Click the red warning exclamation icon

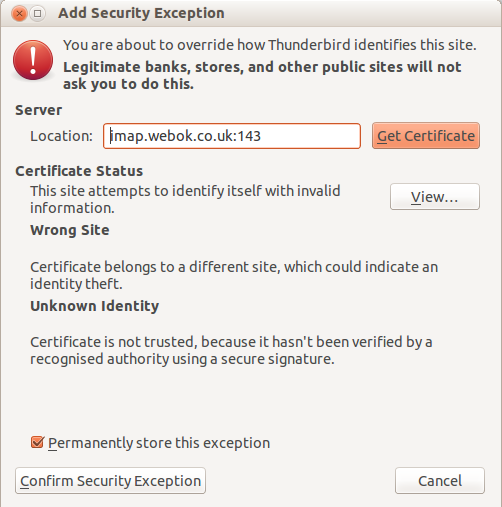click(x=33, y=60)
